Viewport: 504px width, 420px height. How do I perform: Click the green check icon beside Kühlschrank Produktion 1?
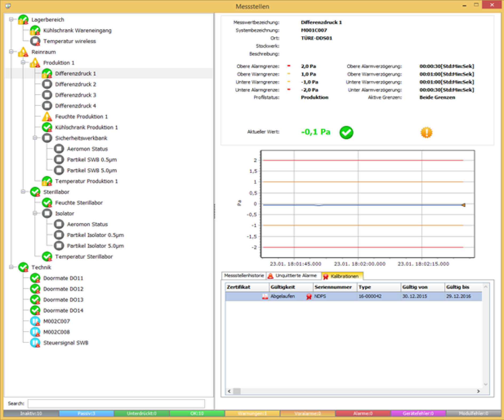pyautogui.click(x=47, y=127)
